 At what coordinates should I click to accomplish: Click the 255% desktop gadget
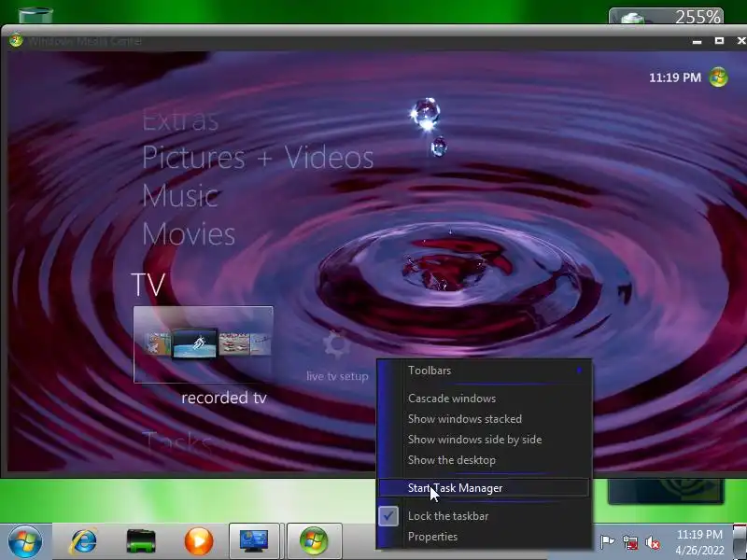pos(666,16)
